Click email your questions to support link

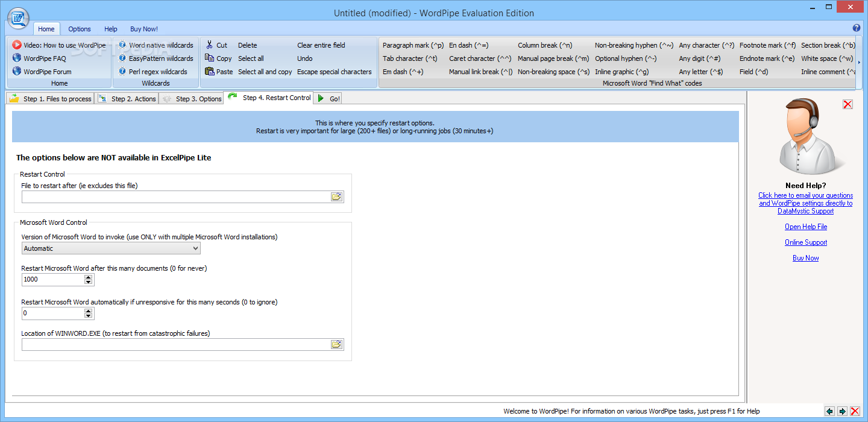tap(805, 203)
